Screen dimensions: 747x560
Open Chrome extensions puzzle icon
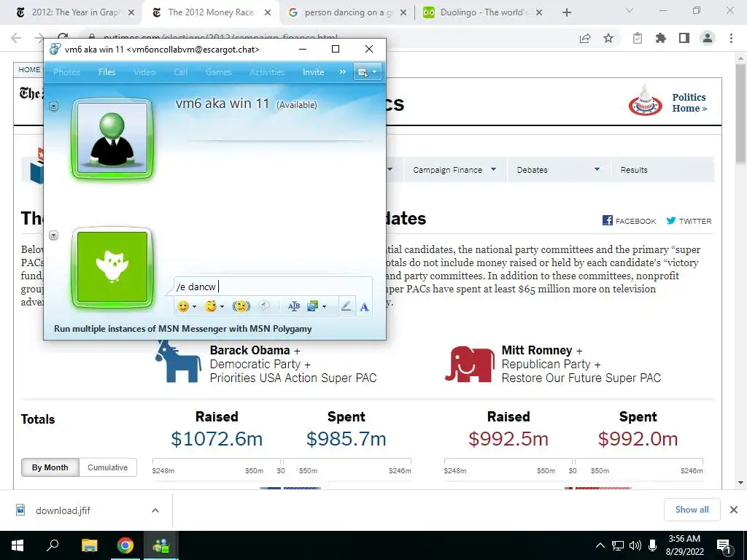click(661, 38)
